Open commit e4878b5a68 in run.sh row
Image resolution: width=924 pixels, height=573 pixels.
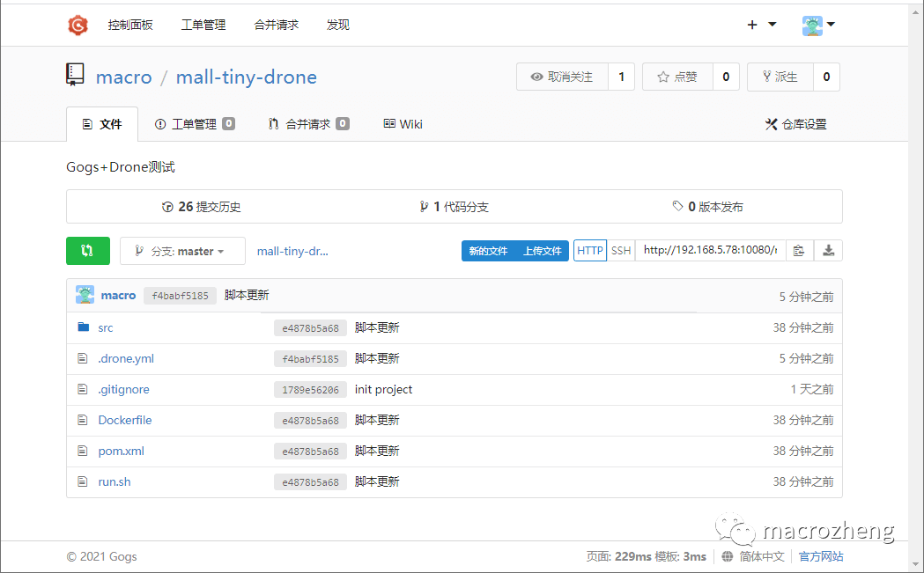(x=311, y=482)
